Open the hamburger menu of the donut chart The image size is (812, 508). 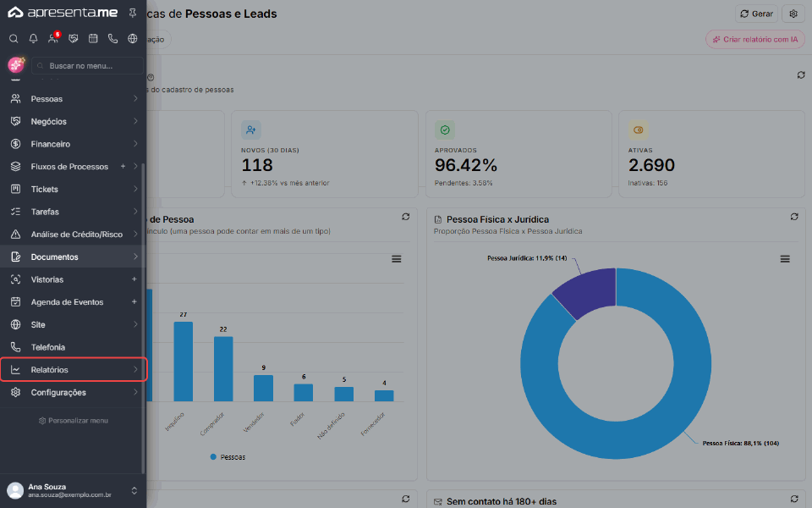tap(785, 259)
